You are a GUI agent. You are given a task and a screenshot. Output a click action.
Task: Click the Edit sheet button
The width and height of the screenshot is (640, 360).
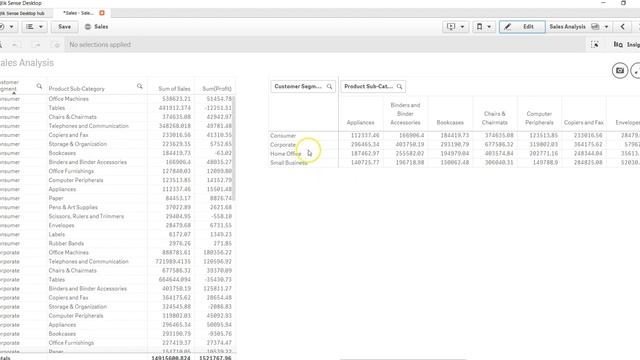(522, 27)
